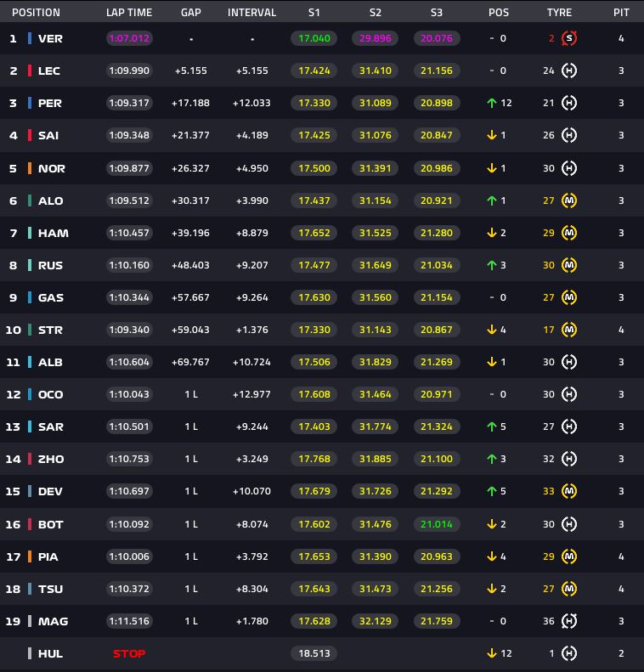Image resolution: width=644 pixels, height=672 pixels.
Task: Click SAI's yellow position-loss arrow
Action: click(491, 135)
